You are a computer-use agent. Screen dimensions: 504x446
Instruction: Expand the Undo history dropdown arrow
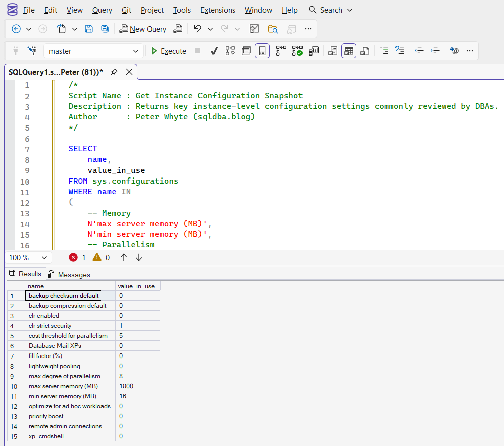click(x=210, y=29)
